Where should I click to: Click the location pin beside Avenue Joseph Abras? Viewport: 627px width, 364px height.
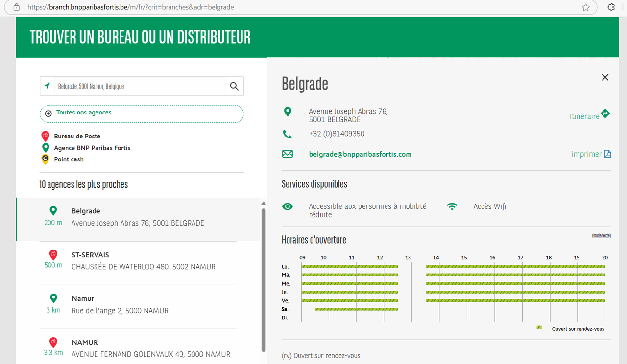click(288, 112)
